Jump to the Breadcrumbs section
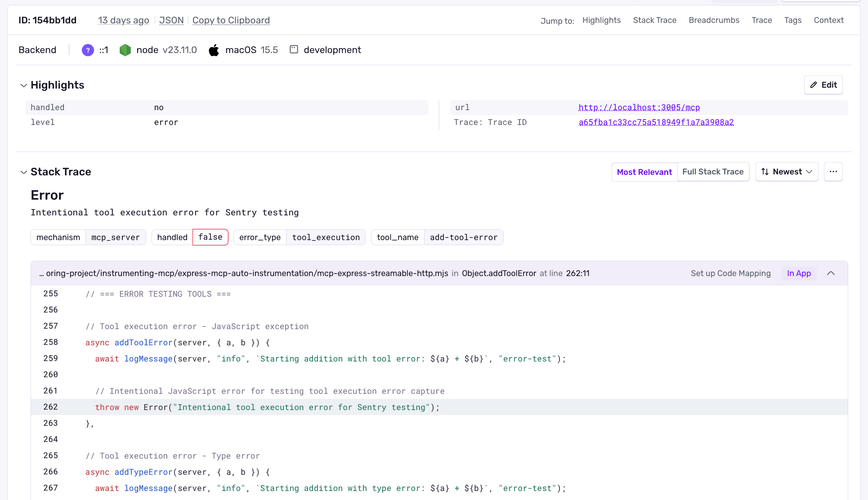Image resolution: width=868 pixels, height=500 pixels. [714, 20]
